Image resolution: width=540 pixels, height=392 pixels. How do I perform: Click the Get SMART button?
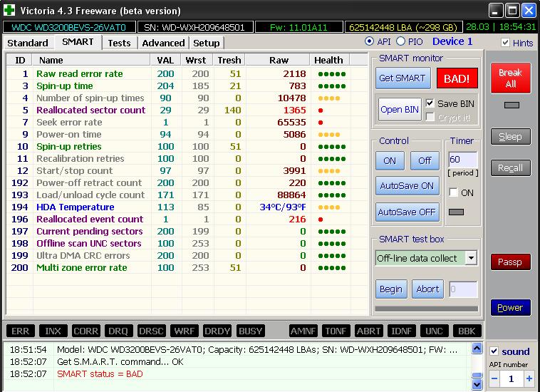coord(403,78)
